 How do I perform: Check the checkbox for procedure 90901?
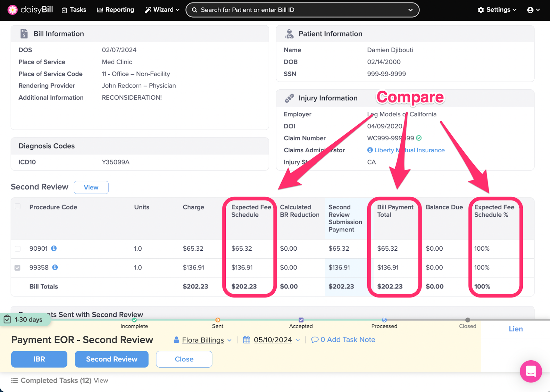(x=18, y=249)
